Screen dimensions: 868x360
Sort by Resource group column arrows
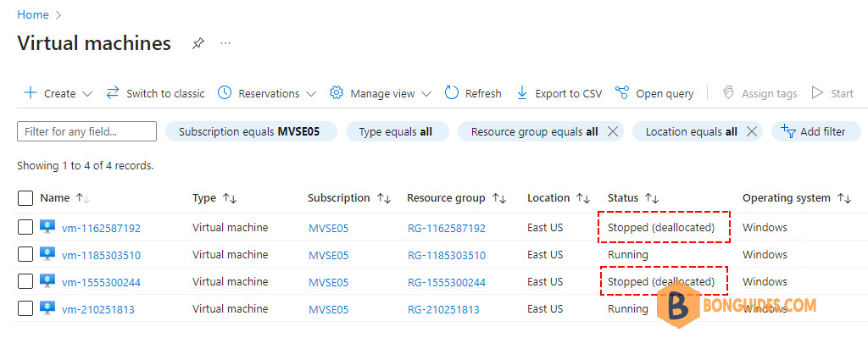(x=499, y=198)
